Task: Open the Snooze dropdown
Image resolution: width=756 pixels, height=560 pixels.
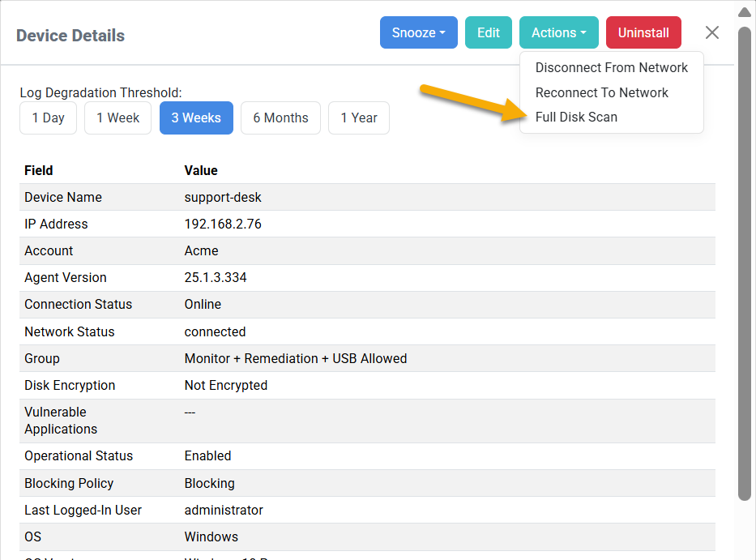Action: coord(418,32)
